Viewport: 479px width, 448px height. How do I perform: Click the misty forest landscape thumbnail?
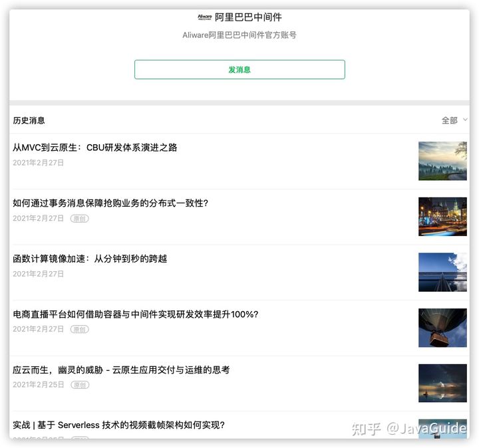tap(442, 161)
